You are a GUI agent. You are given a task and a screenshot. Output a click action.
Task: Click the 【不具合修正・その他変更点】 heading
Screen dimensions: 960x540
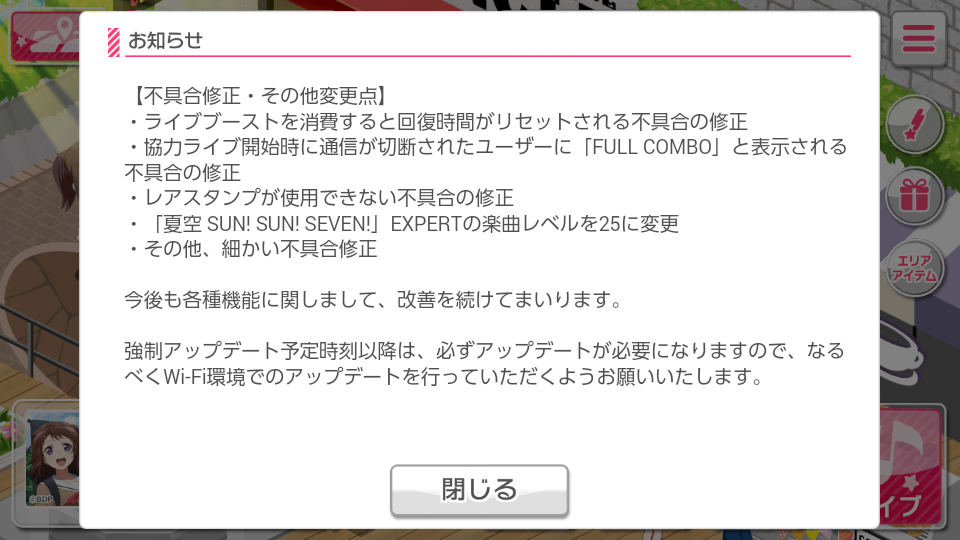tap(257, 96)
